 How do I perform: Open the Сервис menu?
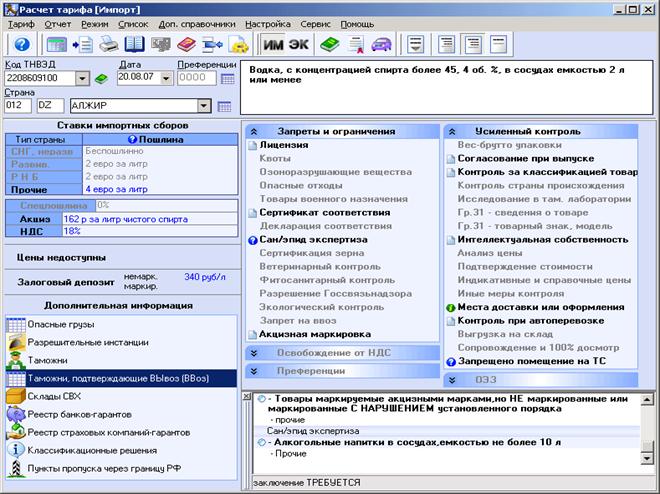[315, 24]
